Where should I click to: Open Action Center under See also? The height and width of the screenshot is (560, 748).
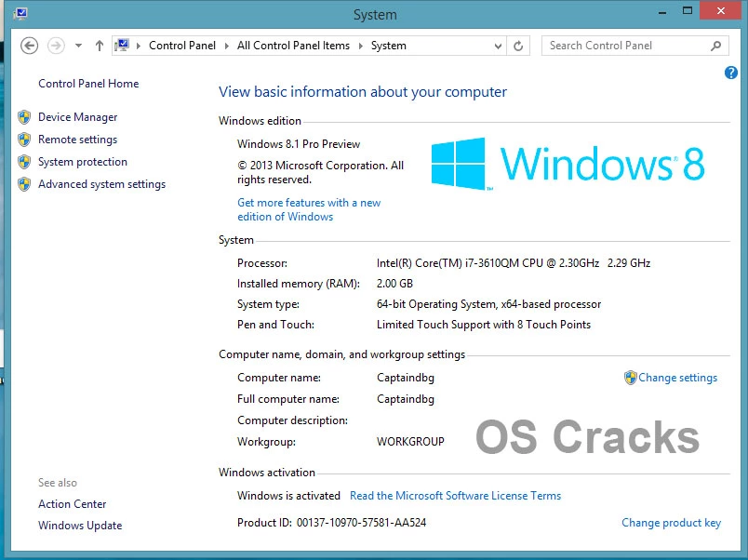tap(72, 503)
